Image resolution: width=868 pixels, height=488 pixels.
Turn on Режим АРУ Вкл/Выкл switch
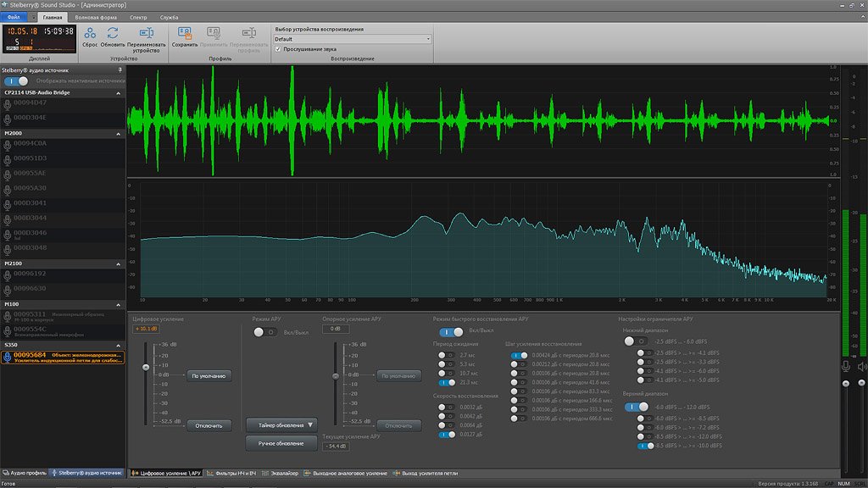(264, 332)
